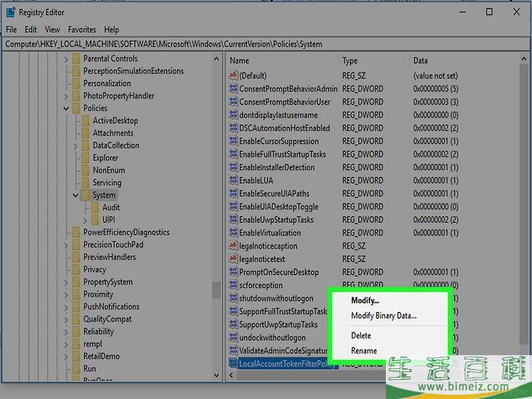Screen dimensions: 532x399
Task: Click the tree pane vertical scrollbar thumb
Action: (x=216, y=289)
